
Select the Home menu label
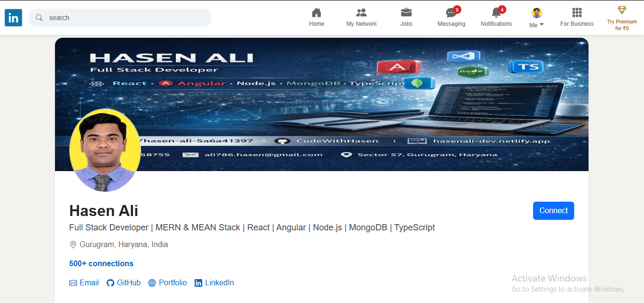click(x=317, y=24)
